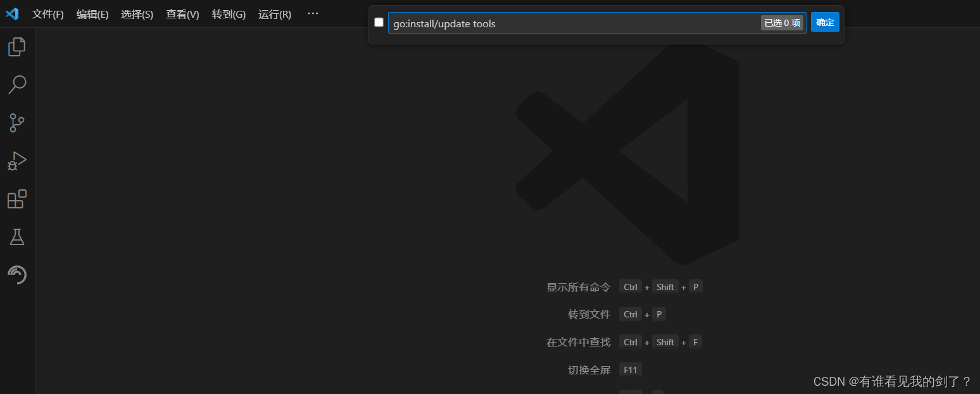This screenshot has height=394, width=980.
Task: Toggle the select-all checkbox in quick pick
Action: coord(379,23)
